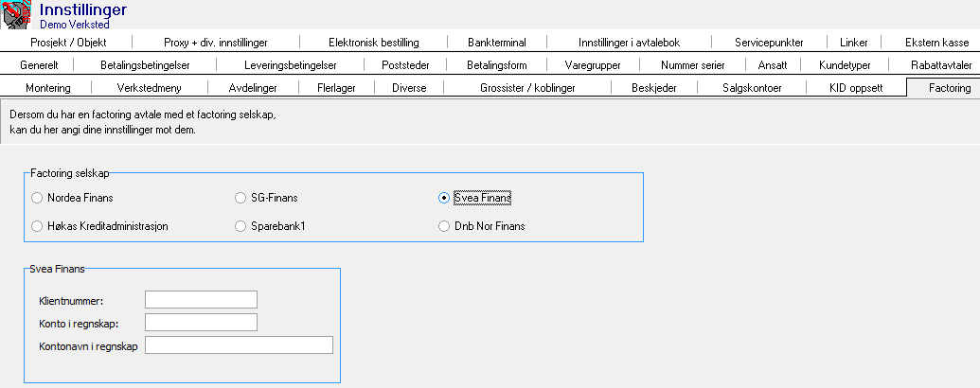Image resolution: width=980 pixels, height=388 pixels.
Task: Select the Svea Finans radio button
Action: tap(444, 199)
